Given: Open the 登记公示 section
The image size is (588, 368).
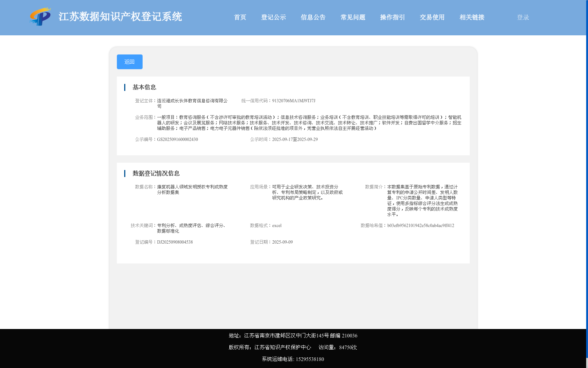Looking at the screenshot, I should [x=273, y=17].
